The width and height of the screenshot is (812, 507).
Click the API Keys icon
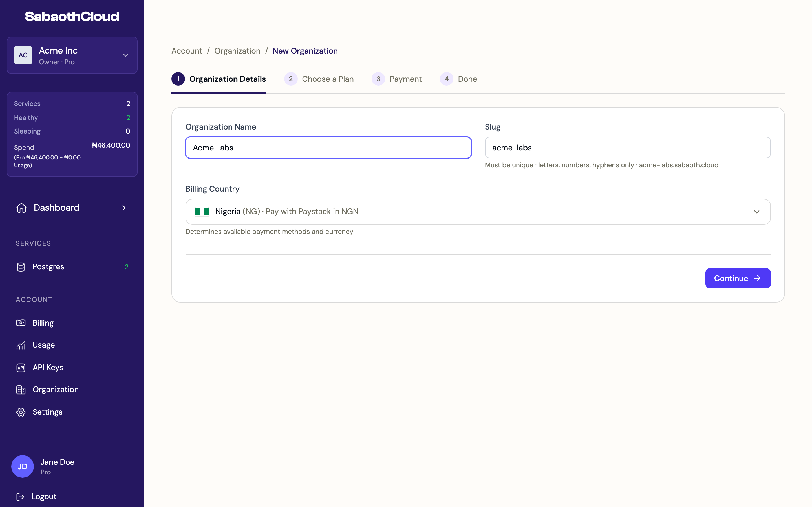tap(21, 368)
